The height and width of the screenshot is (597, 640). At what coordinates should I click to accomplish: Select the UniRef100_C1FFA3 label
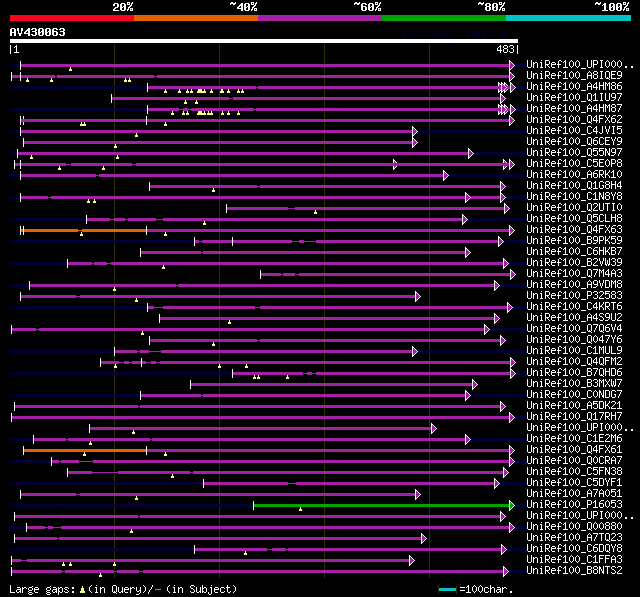(574, 560)
